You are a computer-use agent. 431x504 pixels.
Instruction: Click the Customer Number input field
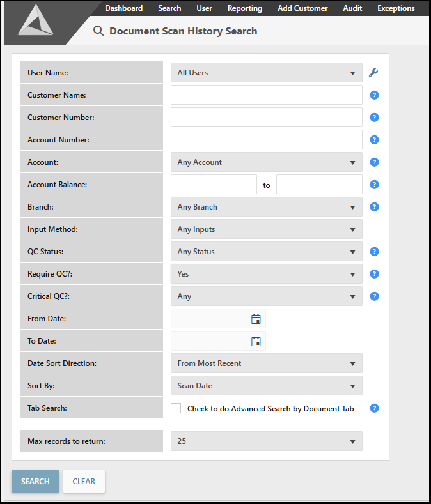click(x=266, y=118)
